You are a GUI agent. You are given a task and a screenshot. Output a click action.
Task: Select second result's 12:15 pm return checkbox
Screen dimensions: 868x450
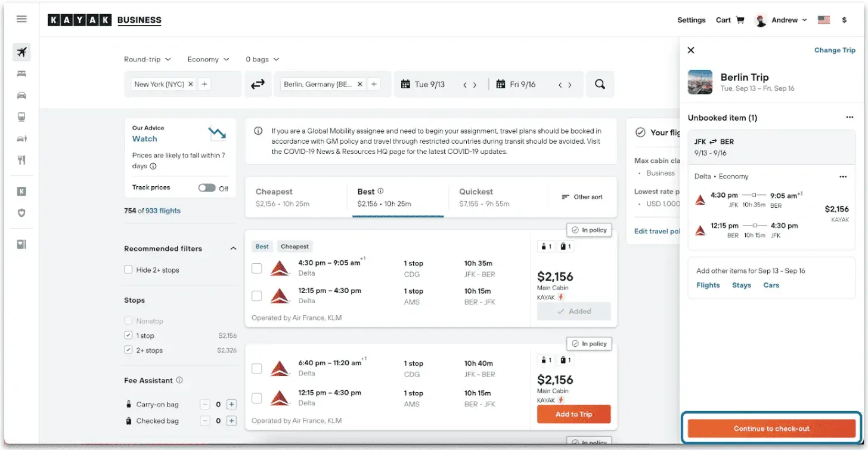256,398
